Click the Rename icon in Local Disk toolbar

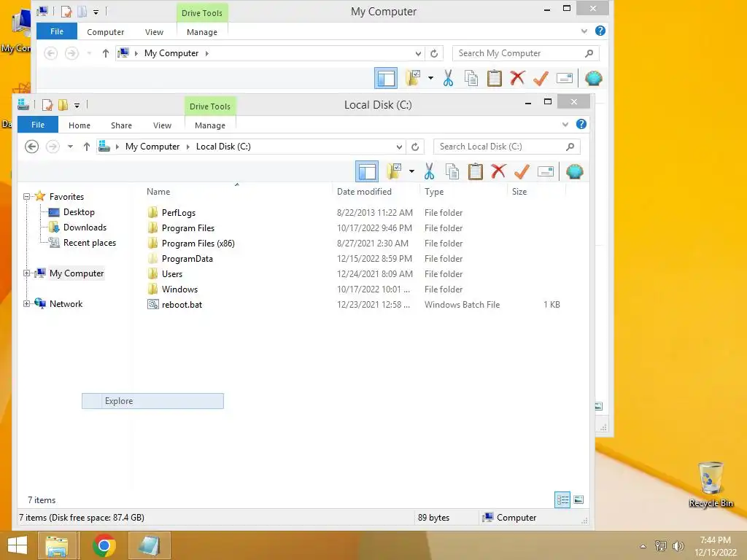pyautogui.click(x=546, y=171)
